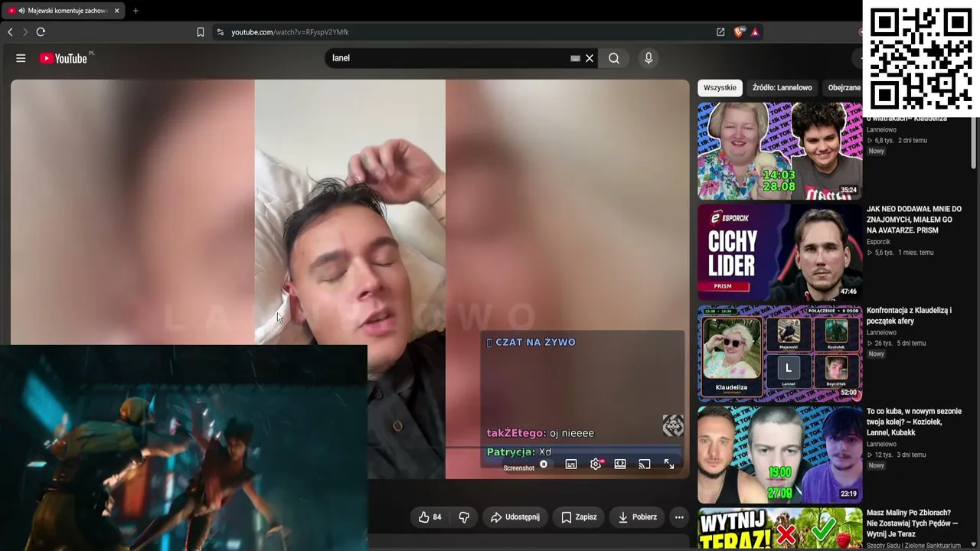Open the 52:00 Klaudeliza confrontation thumbnail

point(779,354)
